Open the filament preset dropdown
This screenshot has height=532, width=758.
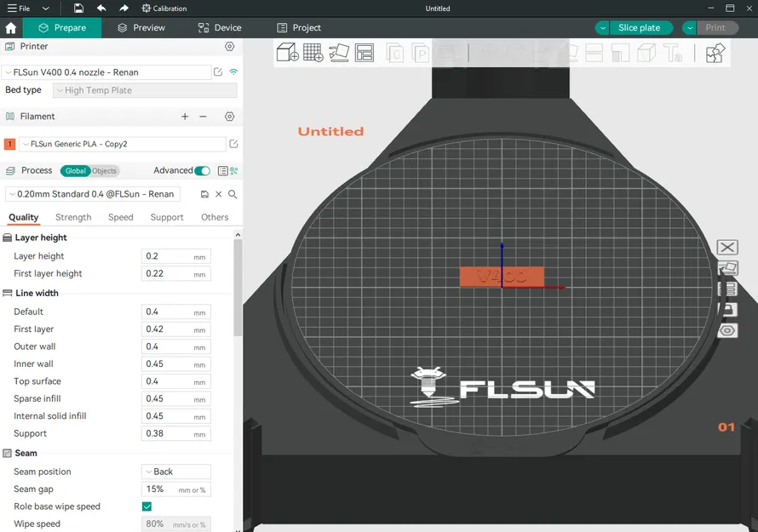pos(123,144)
